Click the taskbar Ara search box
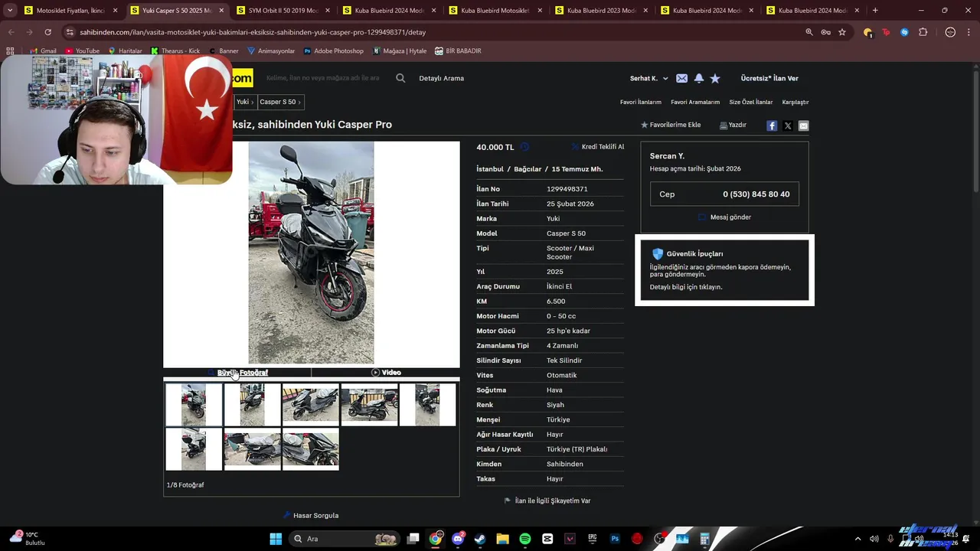 coord(345,539)
